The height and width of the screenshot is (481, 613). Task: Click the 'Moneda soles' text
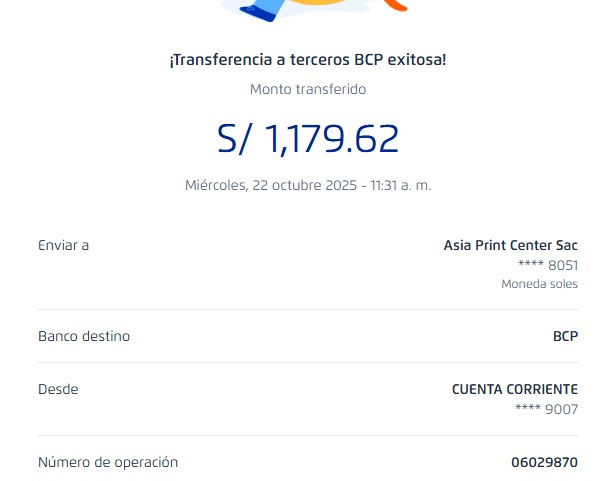click(539, 284)
